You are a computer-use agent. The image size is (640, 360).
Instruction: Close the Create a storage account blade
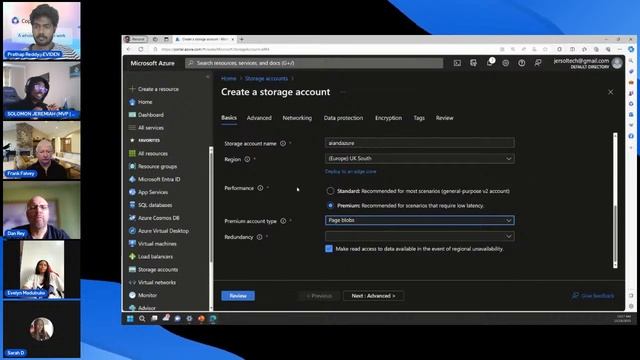pos(611,92)
